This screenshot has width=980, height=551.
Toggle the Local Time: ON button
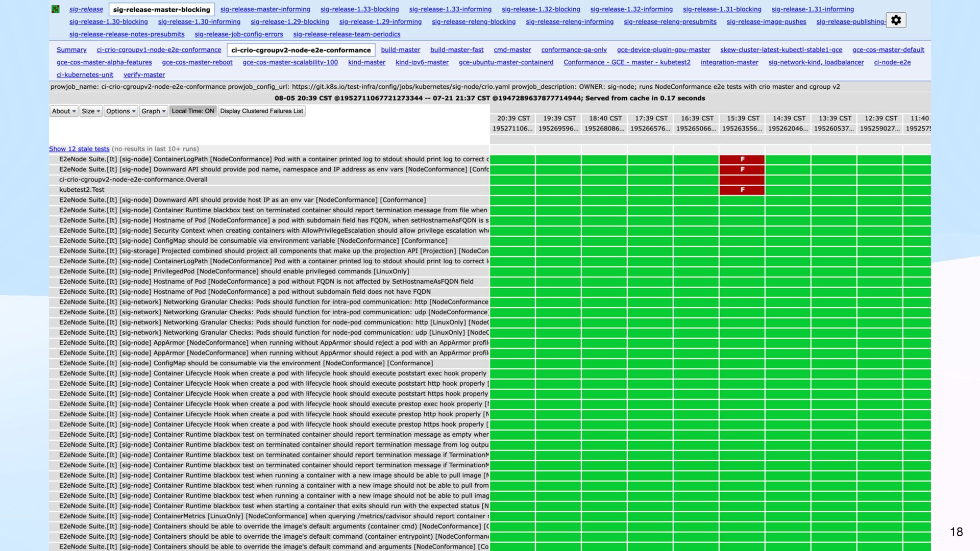[x=193, y=111]
